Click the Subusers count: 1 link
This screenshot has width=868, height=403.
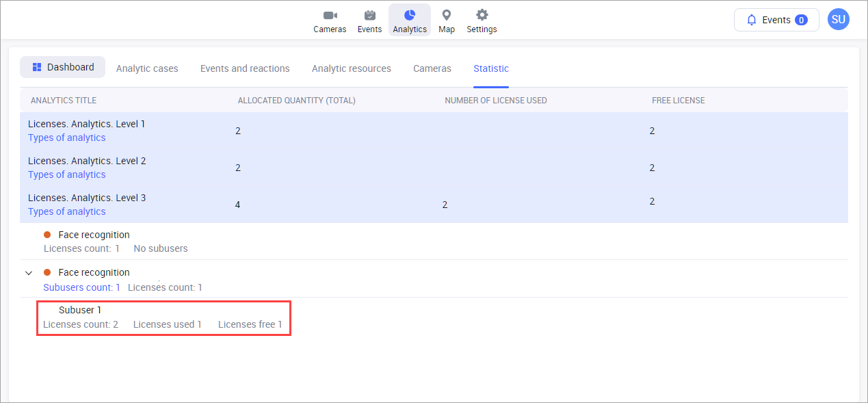click(x=81, y=287)
